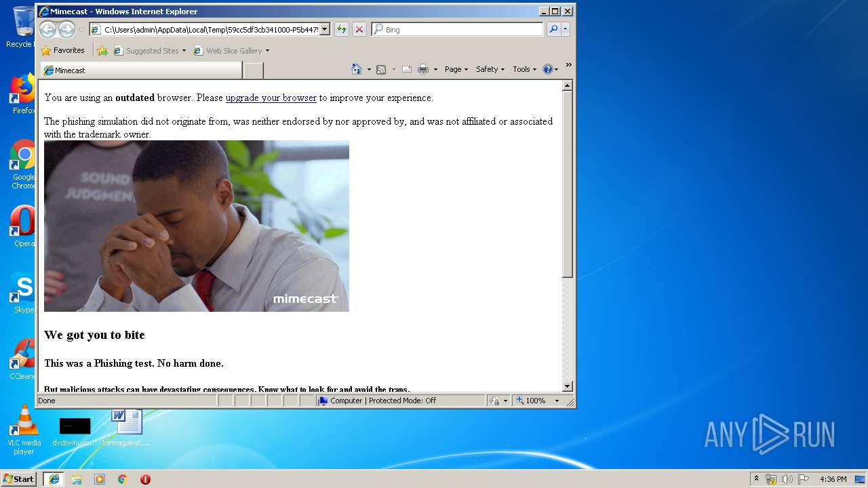The image size is (868, 488).
Task: Open Suggested Sites in favorites bar
Action: tap(149, 50)
